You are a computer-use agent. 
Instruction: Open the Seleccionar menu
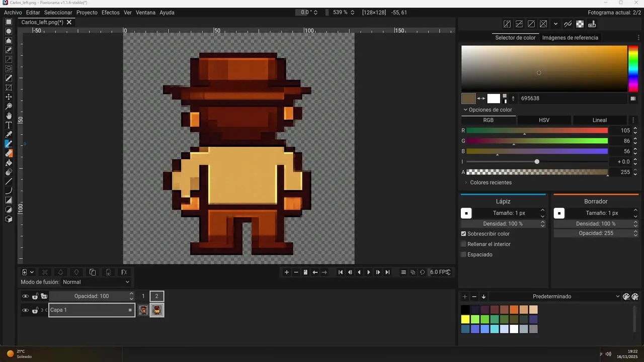pos(58,13)
